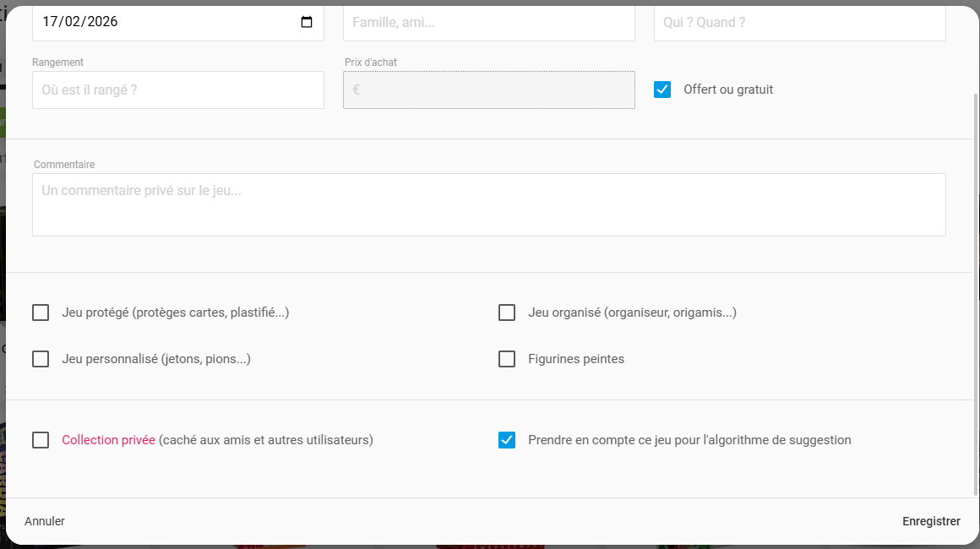Check the 'Jeu personnalisé' option
This screenshot has height=549, width=980.
pos(41,359)
